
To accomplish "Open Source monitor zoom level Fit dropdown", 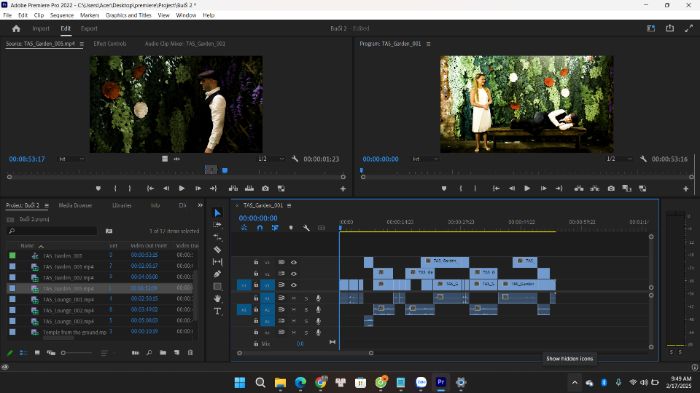I will pyautogui.click(x=71, y=159).
